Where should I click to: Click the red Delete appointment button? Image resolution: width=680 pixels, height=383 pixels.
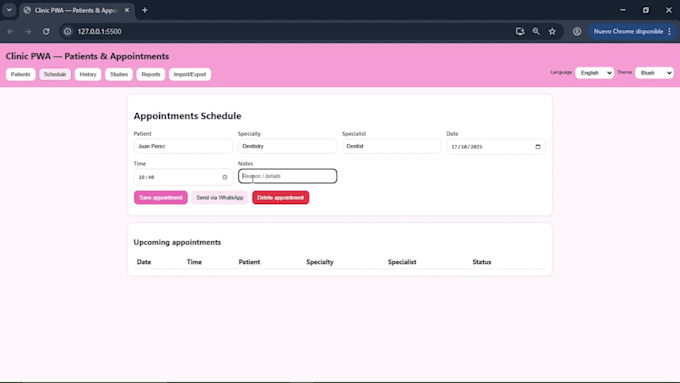point(281,197)
